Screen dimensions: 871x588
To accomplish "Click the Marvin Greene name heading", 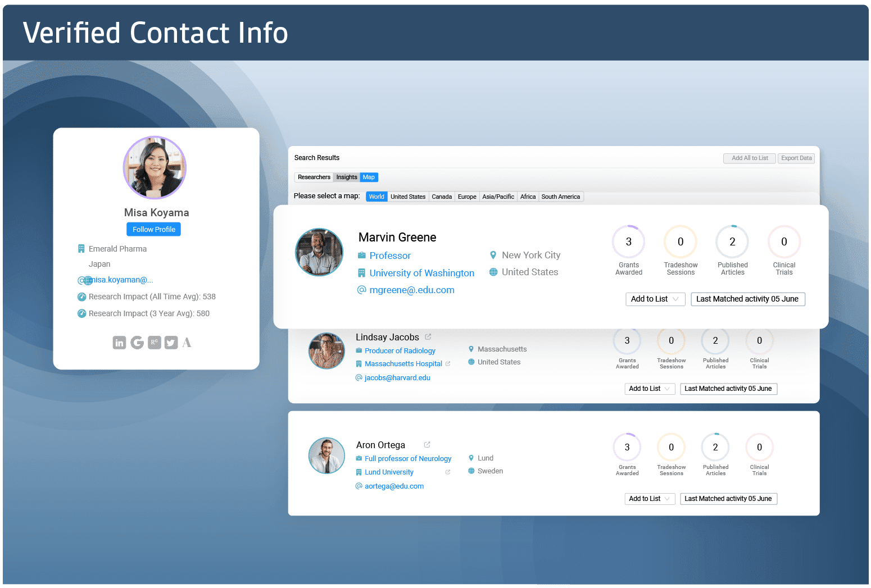I will [x=397, y=238].
